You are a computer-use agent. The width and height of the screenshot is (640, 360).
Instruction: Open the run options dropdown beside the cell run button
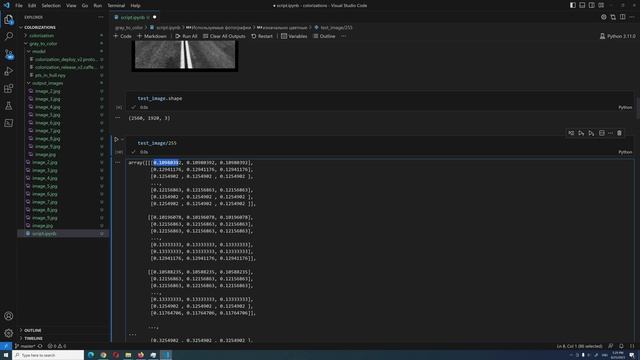coord(122,140)
